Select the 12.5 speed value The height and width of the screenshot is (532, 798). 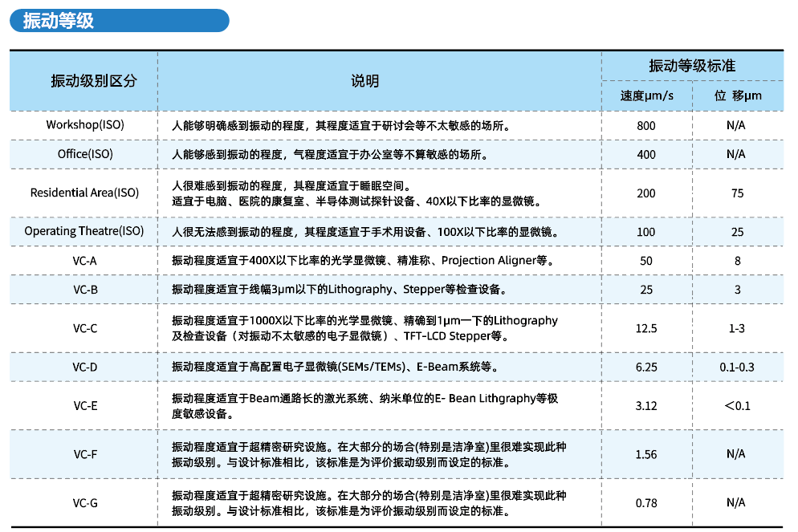coord(646,328)
